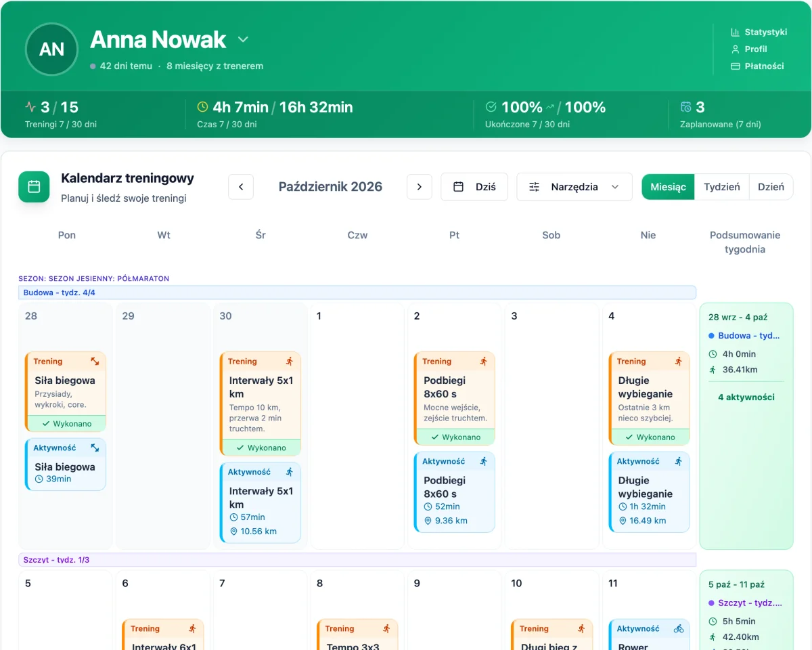Viewport: 812px width, 650px height.
Task: Click the bike icon on the Rower activity card
Action: tap(679, 629)
